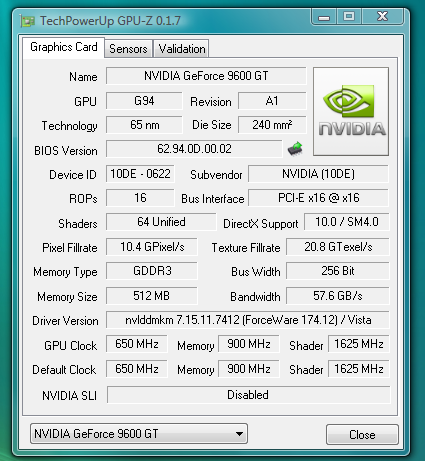This screenshot has width=425, height=461.
Task: Click the Driver Version field nvlddmkm
Action: click(248, 320)
